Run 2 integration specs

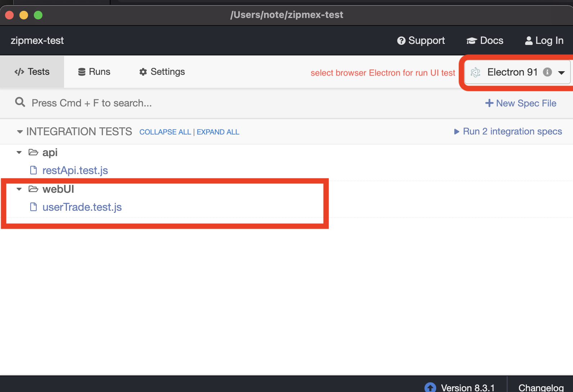click(x=508, y=132)
